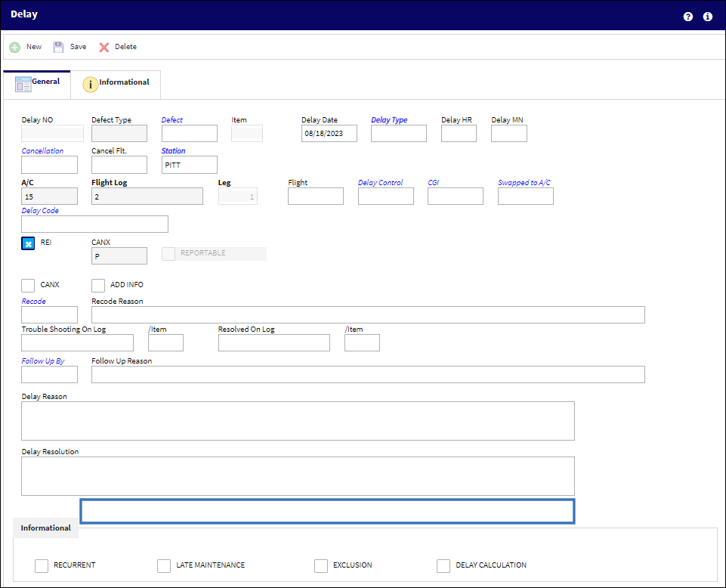Click the Cancel Flt. input field
The image size is (726, 588).
119,165
